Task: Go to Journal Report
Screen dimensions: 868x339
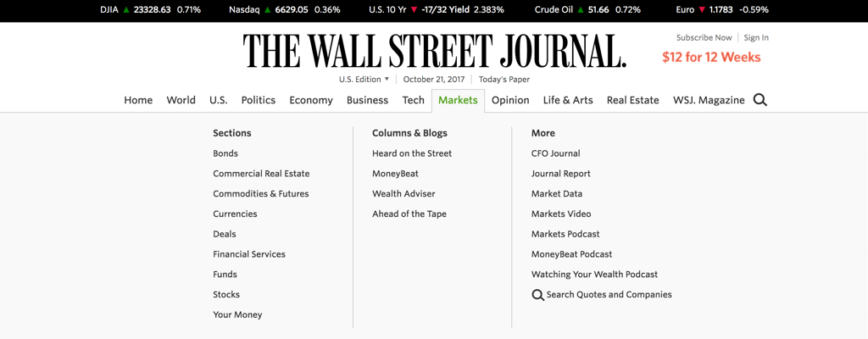Action: 561,174
